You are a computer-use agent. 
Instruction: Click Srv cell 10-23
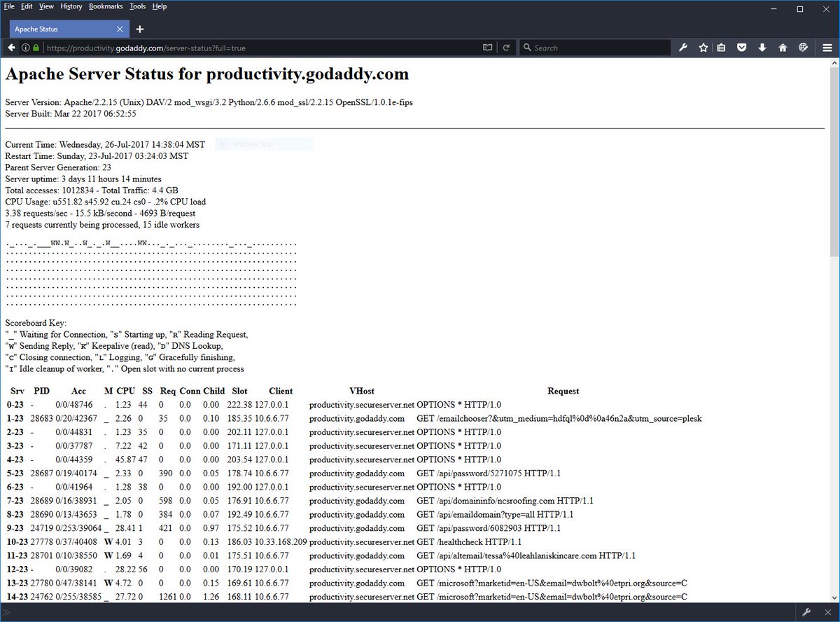17,541
